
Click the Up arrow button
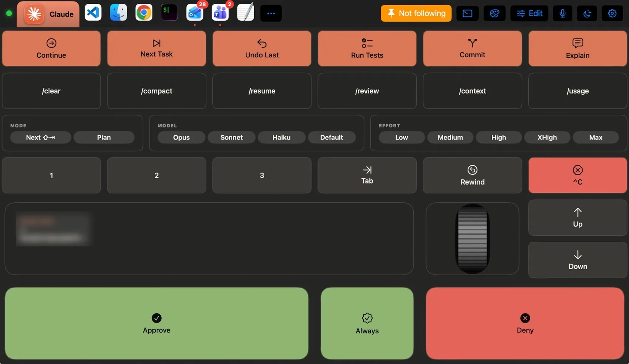click(578, 218)
